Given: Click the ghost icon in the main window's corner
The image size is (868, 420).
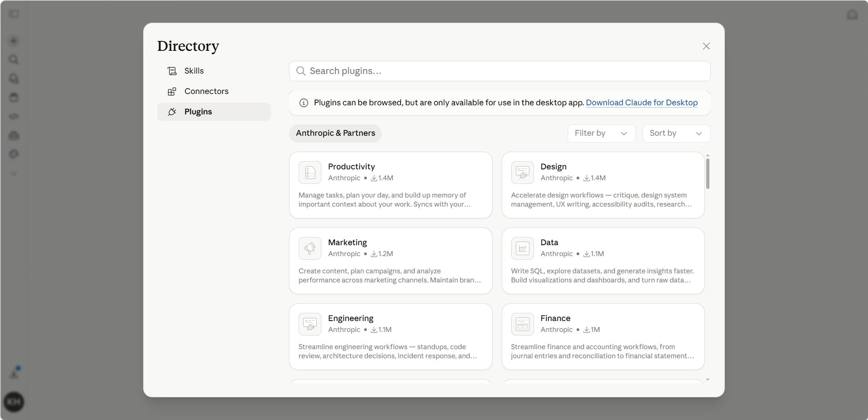Looking at the screenshot, I should (852, 15).
